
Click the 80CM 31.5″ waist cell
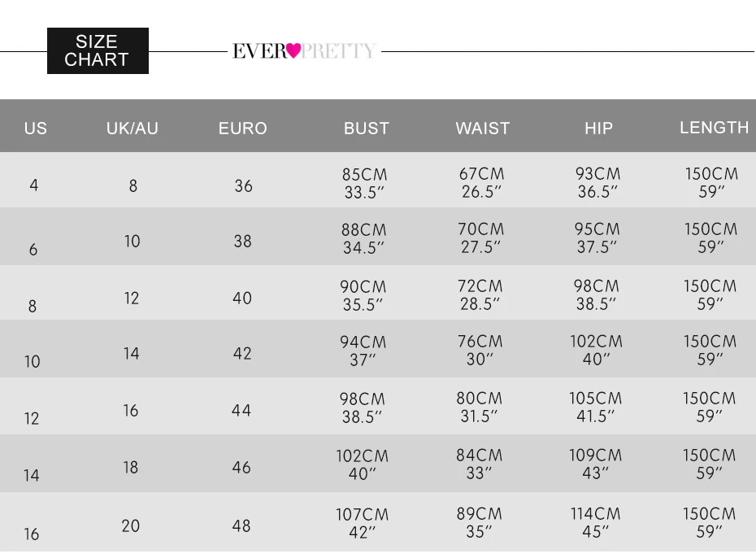click(x=479, y=408)
